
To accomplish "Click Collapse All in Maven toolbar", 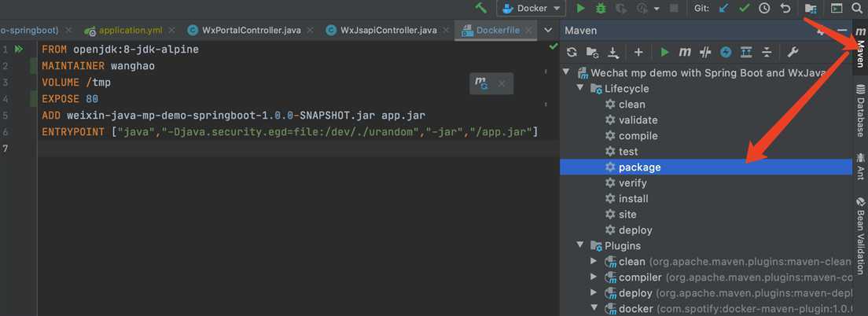I will (x=766, y=53).
